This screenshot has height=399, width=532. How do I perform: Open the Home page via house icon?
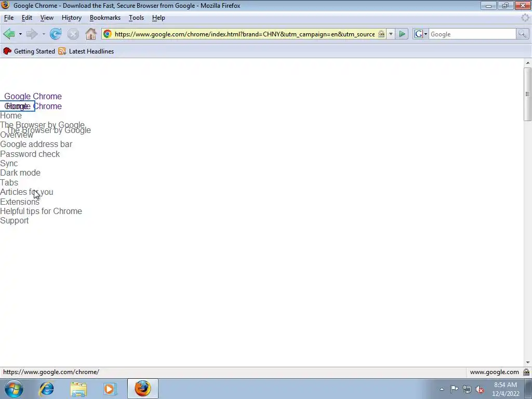(x=91, y=34)
